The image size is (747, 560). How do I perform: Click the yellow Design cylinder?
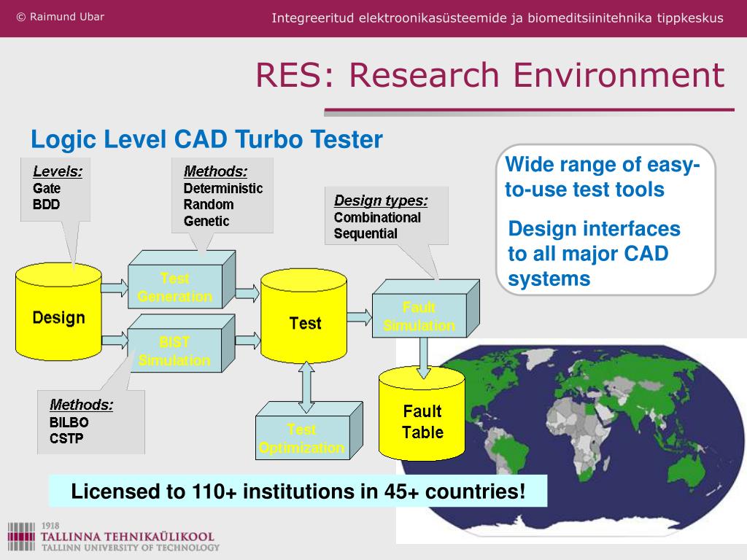coord(58,318)
